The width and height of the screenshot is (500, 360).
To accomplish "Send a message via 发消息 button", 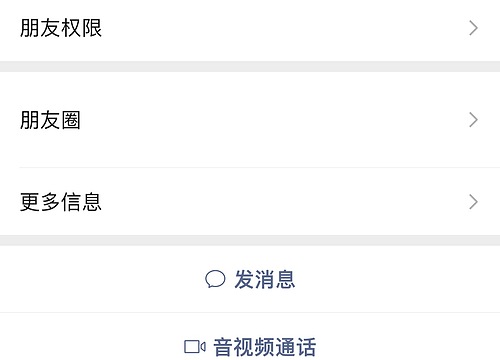I will pyautogui.click(x=250, y=279).
